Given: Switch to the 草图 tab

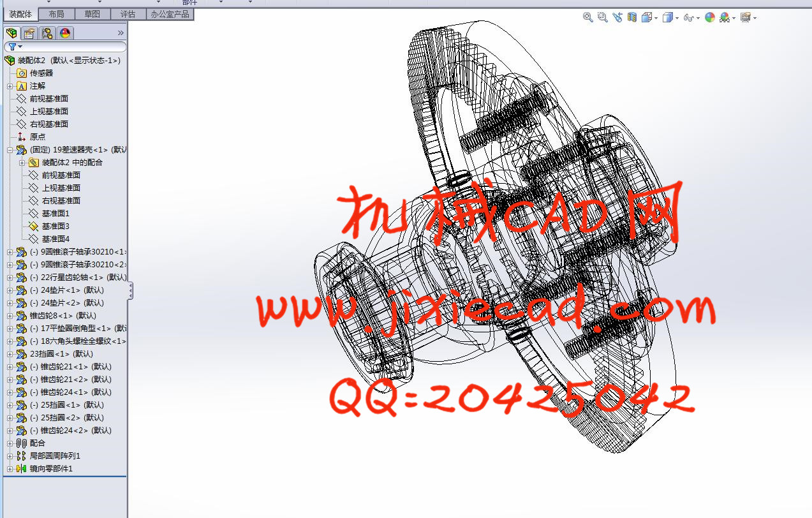Looking at the screenshot, I should pyautogui.click(x=92, y=14).
